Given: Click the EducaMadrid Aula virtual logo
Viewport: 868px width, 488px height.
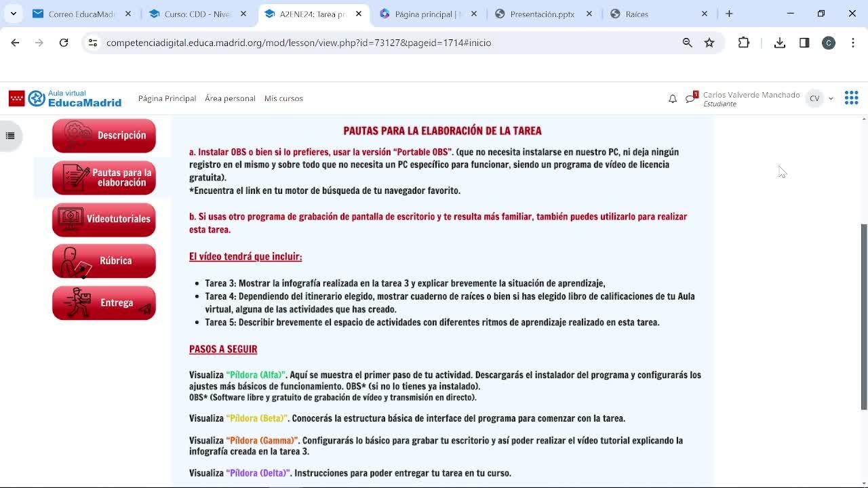Looking at the screenshot, I should coord(65,98).
